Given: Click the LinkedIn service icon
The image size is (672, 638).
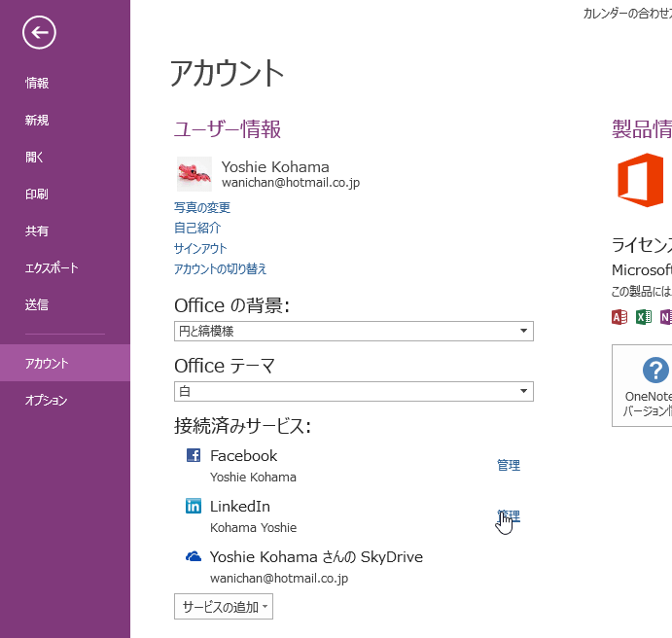Looking at the screenshot, I should pyautogui.click(x=193, y=506).
